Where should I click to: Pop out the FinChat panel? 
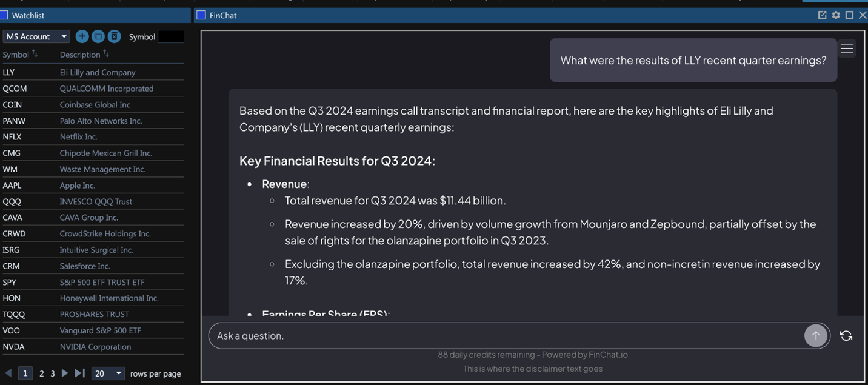pyautogui.click(x=822, y=15)
